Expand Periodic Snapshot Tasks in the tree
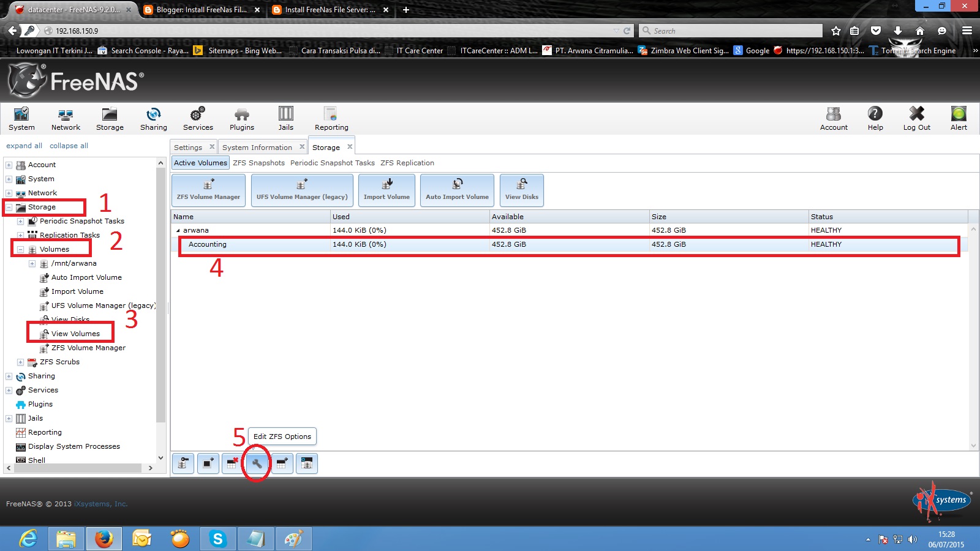Screen dimensions: 980x551 click(21, 222)
